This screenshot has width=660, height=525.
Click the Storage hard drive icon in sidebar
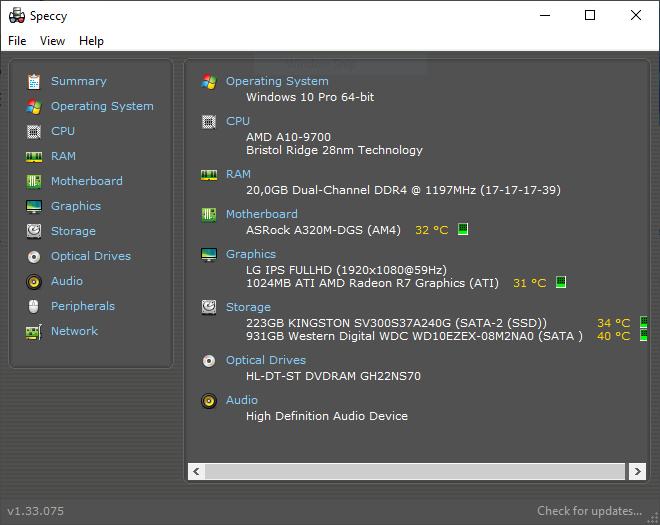34,231
